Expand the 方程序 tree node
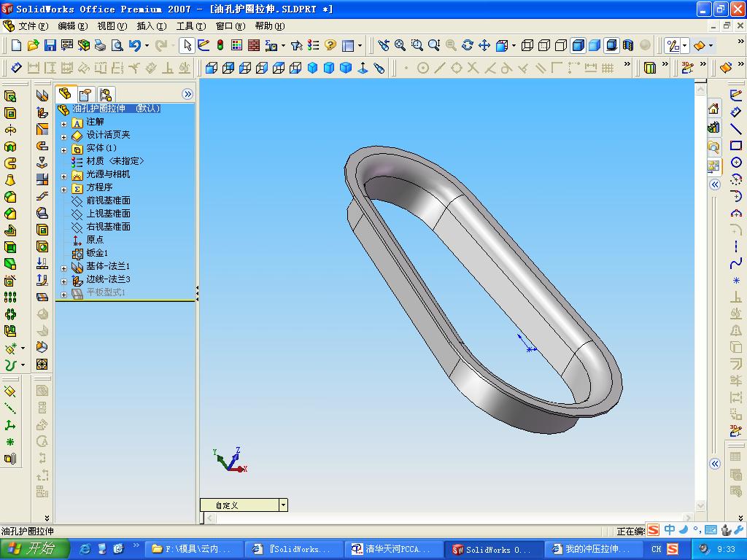The image size is (747, 560). pyautogui.click(x=64, y=190)
